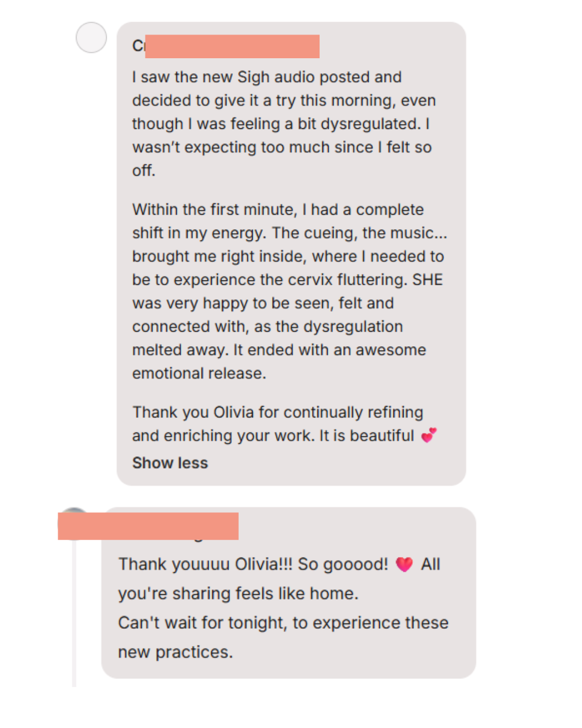Screen dimensions: 582x728
Task: Click the reply text "Thank youuuu Olivia!!! So gooood!"
Action: coord(253,564)
